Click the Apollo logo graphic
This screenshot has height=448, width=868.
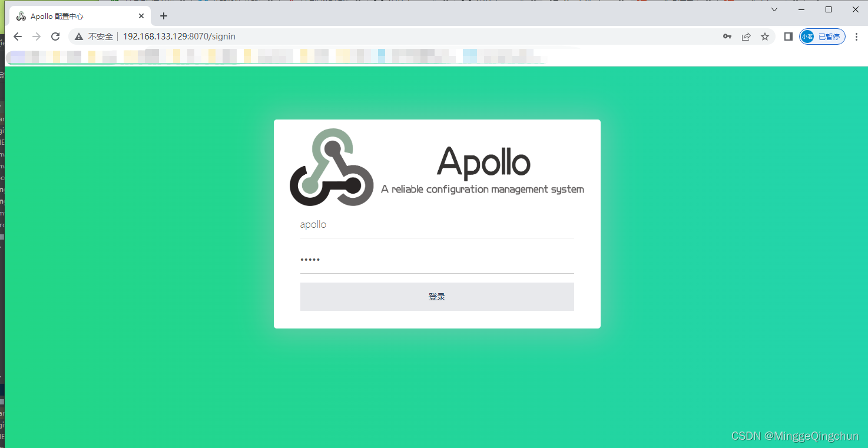332,167
